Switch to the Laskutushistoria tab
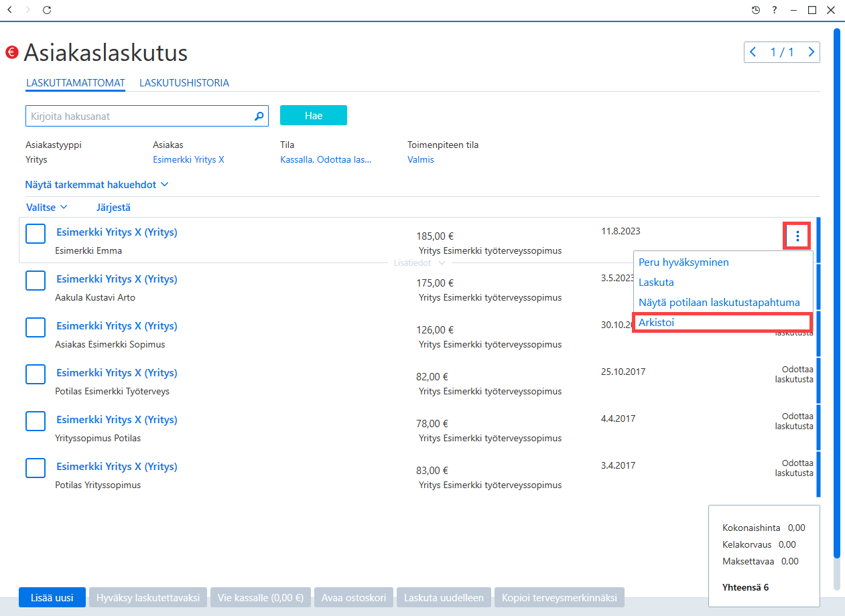 click(x=184, y=83)
